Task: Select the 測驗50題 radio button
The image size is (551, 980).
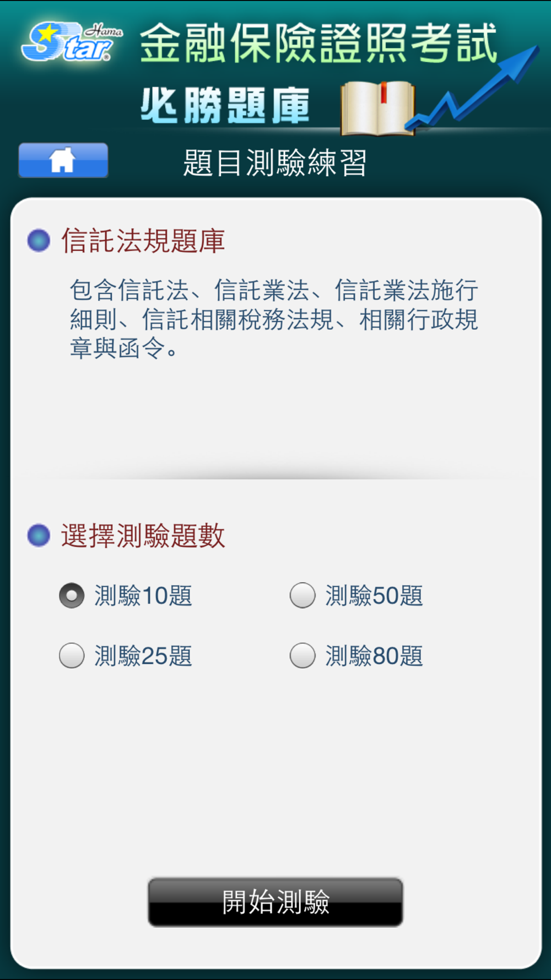Action: click(302, 596)
